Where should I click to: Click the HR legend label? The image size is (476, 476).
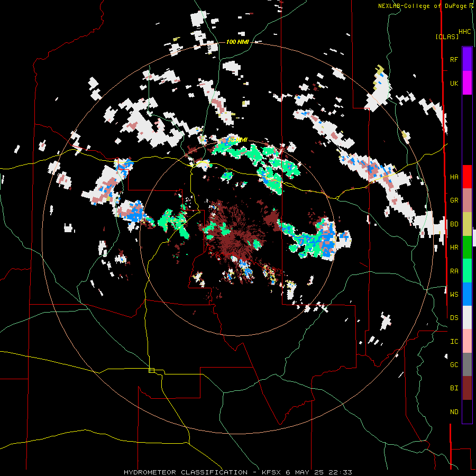(x=454, y=248)
